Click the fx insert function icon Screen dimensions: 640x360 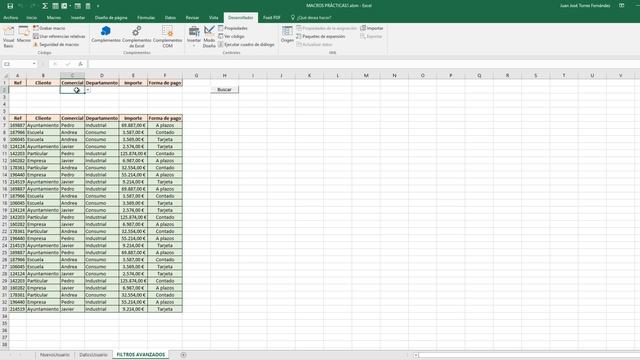[x=80, y=64]
